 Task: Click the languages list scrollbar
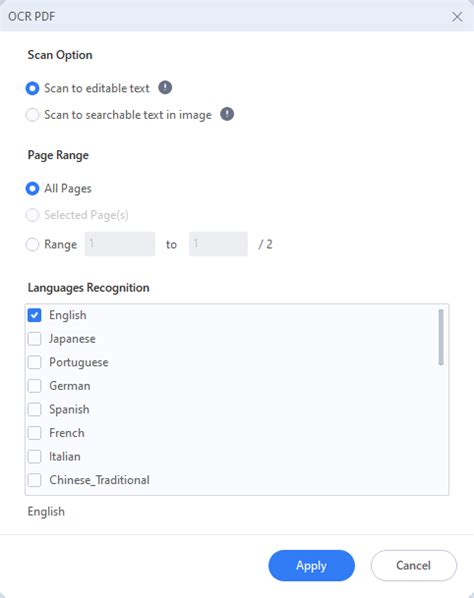pyautogui.click(x=441, y=337)
